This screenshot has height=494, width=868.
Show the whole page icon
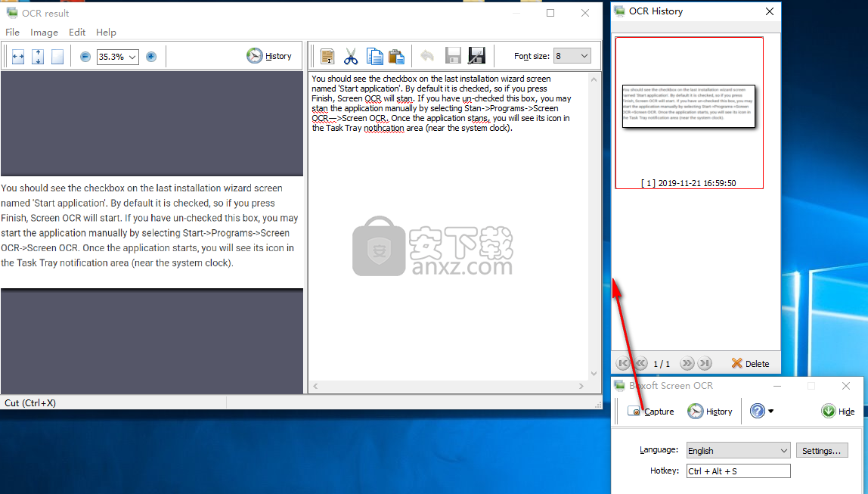click(57, 57)
